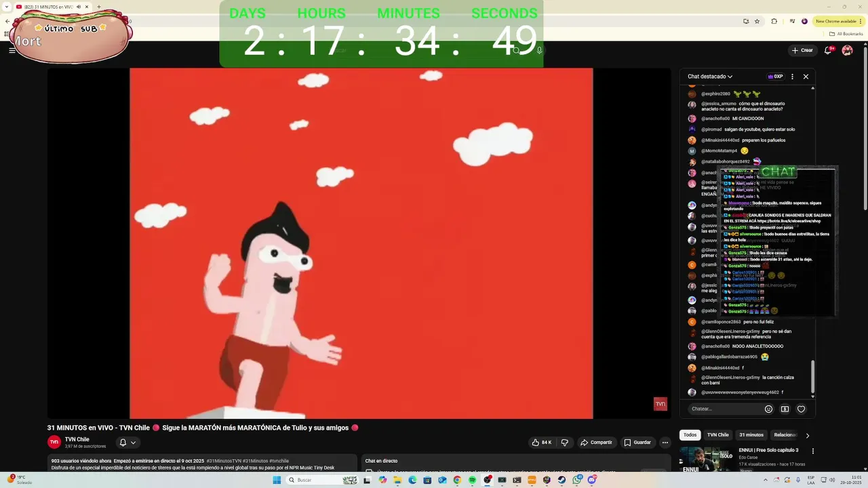The image size is (868, 488).
Task: Open the YouTube hamburger guide menu
Action: [x=12, y=50]
